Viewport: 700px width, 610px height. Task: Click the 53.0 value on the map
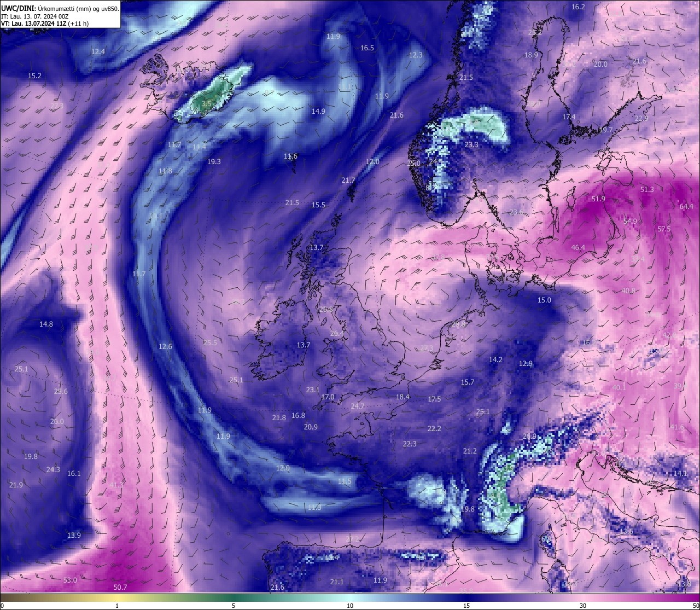[x=70, y=580]
